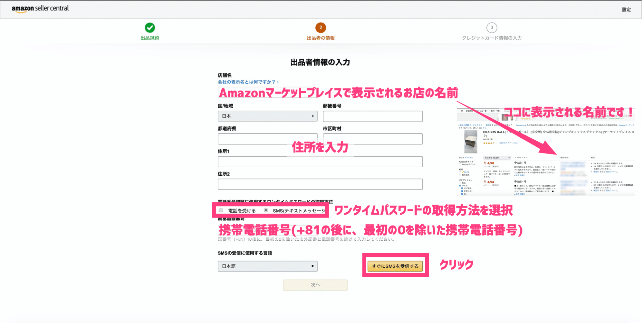The width and height of the screenshot is (644, 323).
Task: Focus the 郵便番号 input field
Action: (373, 116)
